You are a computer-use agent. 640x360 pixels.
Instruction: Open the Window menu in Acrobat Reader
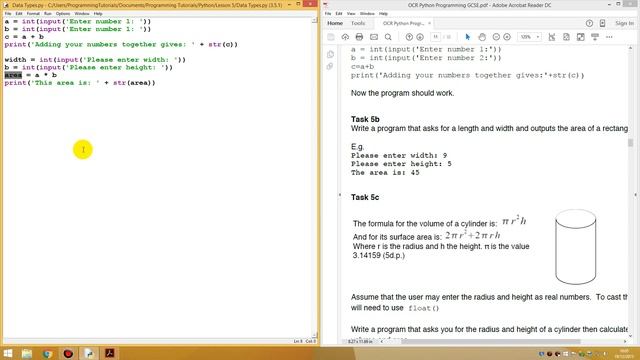[x=367, y=13]
